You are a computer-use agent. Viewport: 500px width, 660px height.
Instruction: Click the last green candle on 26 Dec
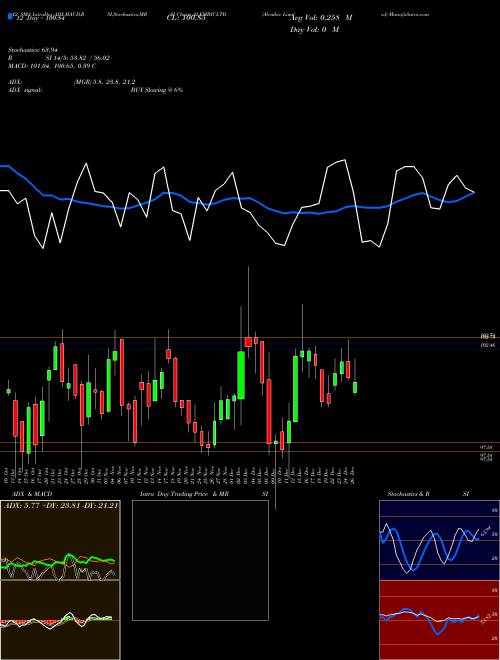pos(355,387)
